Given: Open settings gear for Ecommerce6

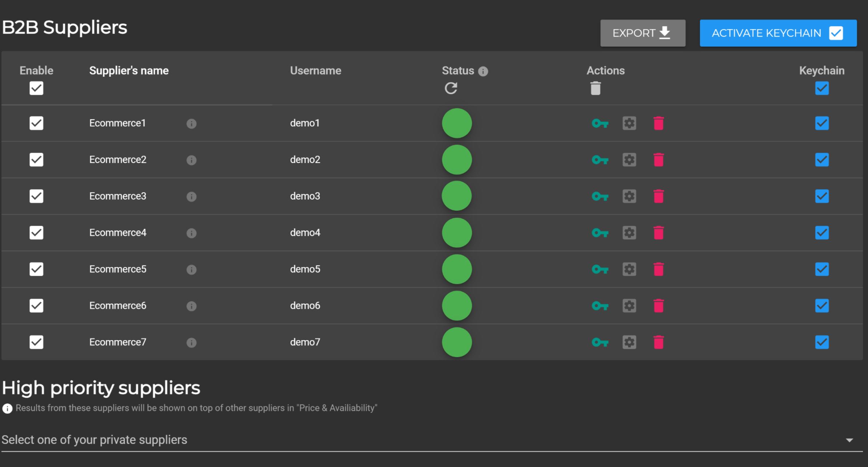Looking at the screenshot, I should coord(629,306).
